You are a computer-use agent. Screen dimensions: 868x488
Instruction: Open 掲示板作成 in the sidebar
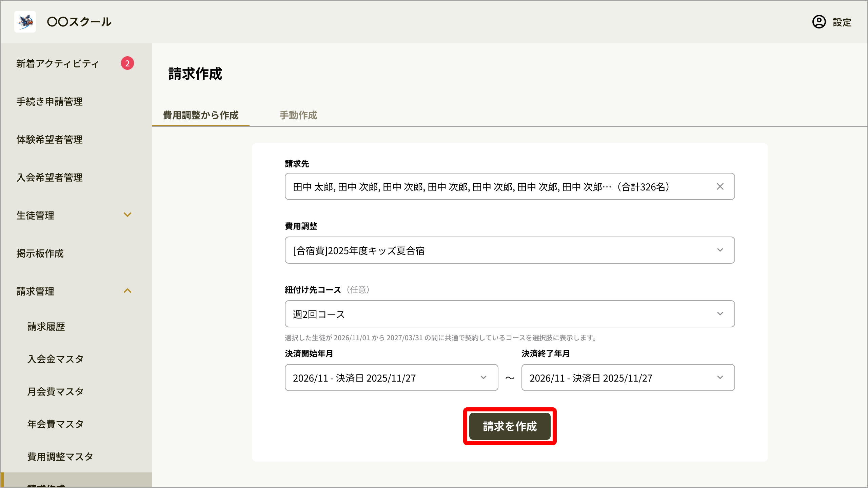point(40,253)
